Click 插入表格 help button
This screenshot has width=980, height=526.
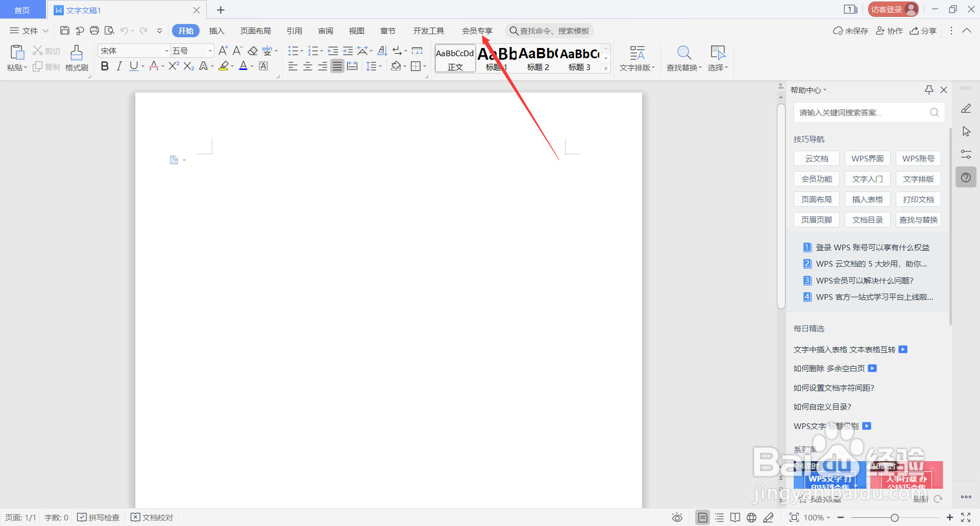(x=868, y=199)
